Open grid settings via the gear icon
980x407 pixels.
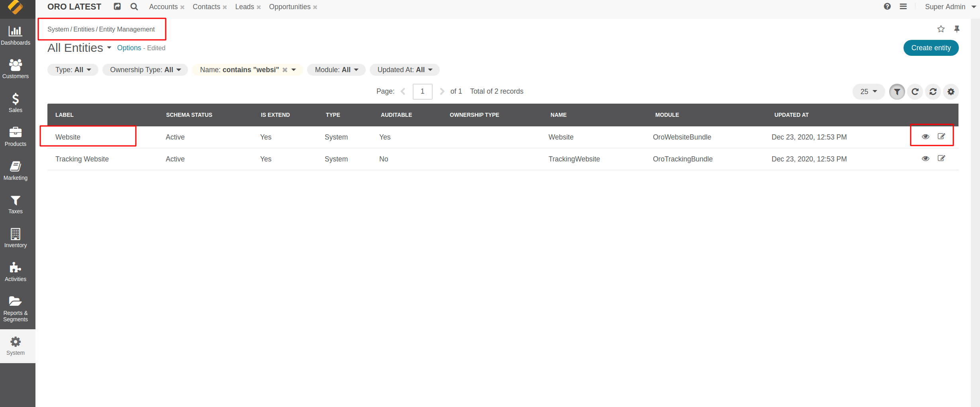(951, 91)
